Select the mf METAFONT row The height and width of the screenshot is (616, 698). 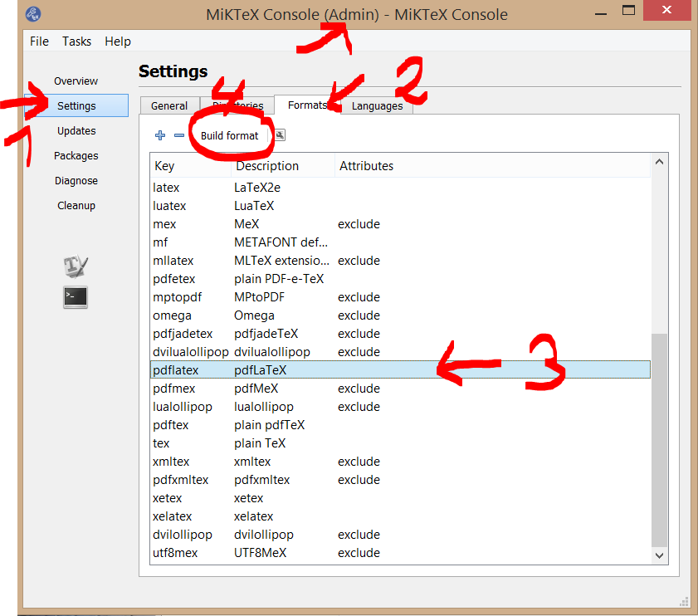(400, 242)
